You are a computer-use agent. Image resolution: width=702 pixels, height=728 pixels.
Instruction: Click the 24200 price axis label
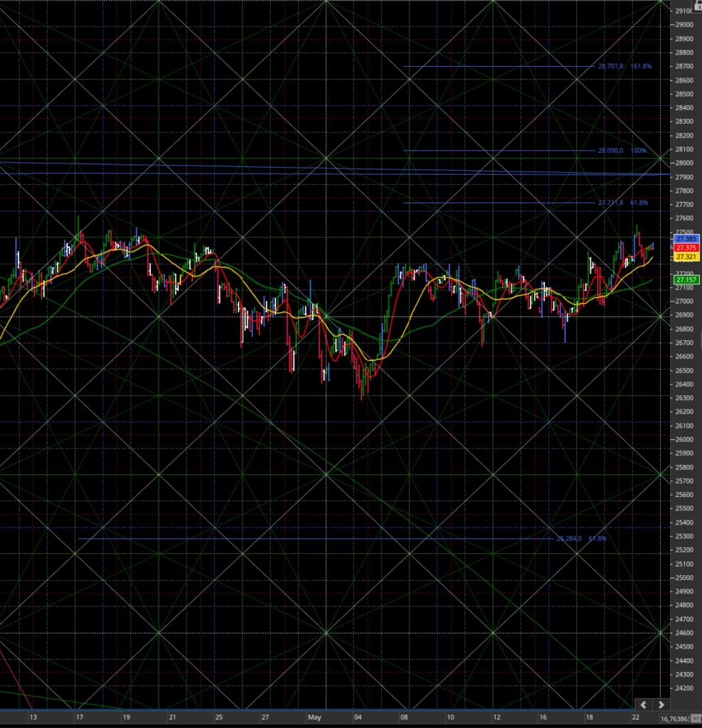(x=684, y=688)
